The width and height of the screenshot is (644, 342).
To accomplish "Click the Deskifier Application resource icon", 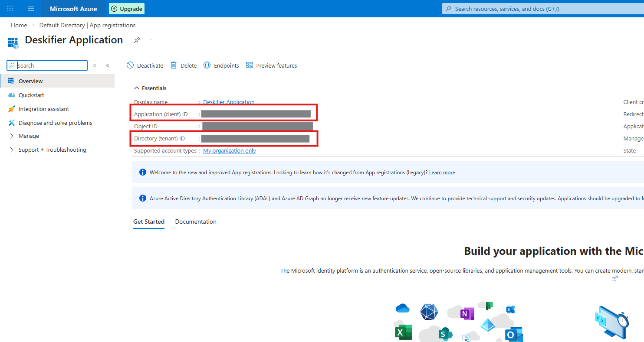I will pos(13,42).
